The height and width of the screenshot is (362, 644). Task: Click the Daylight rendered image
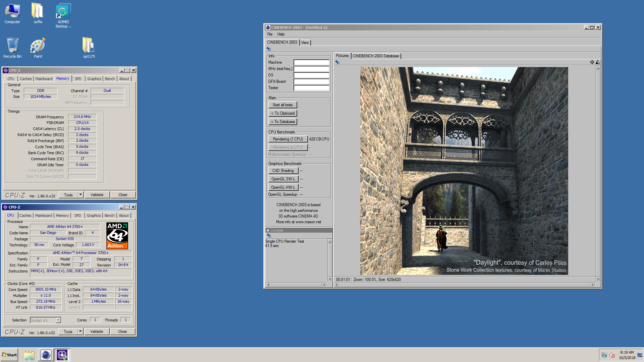click(x=464, y=171)
